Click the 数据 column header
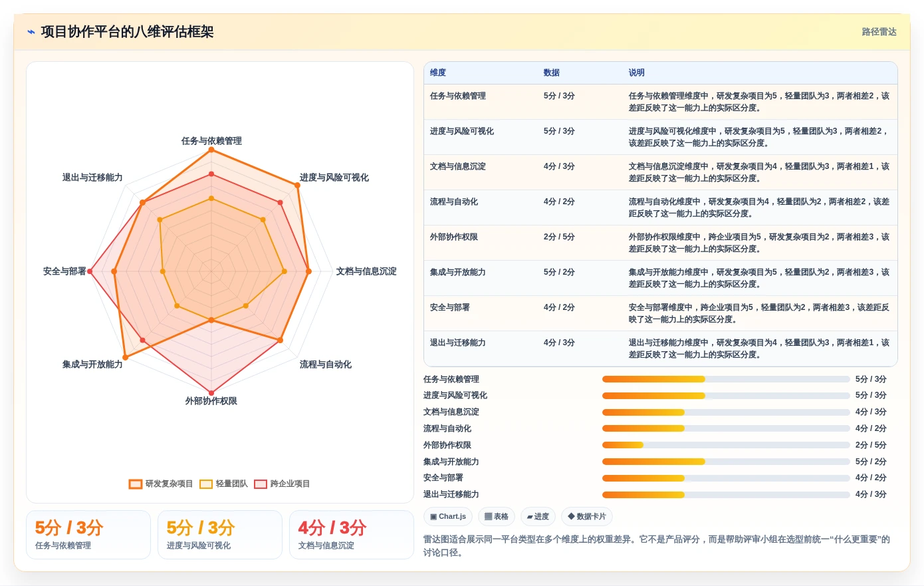Viewport: 924px width, 586px height. (552, 73)
